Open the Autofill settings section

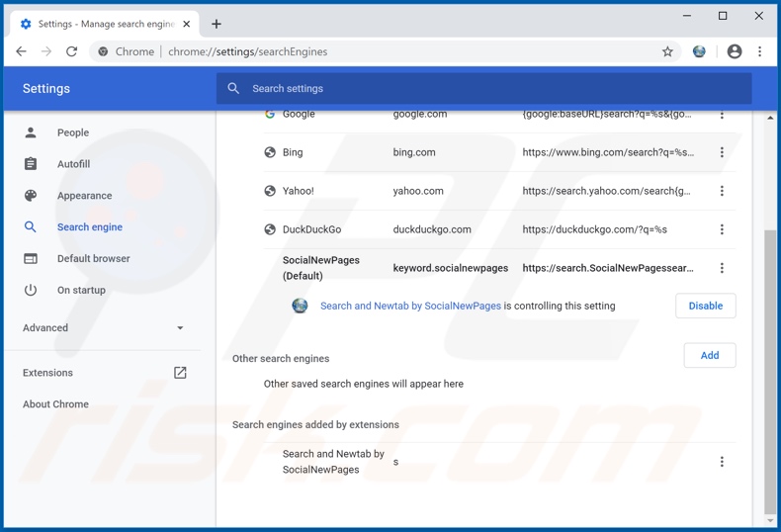[x=74, y=164]
